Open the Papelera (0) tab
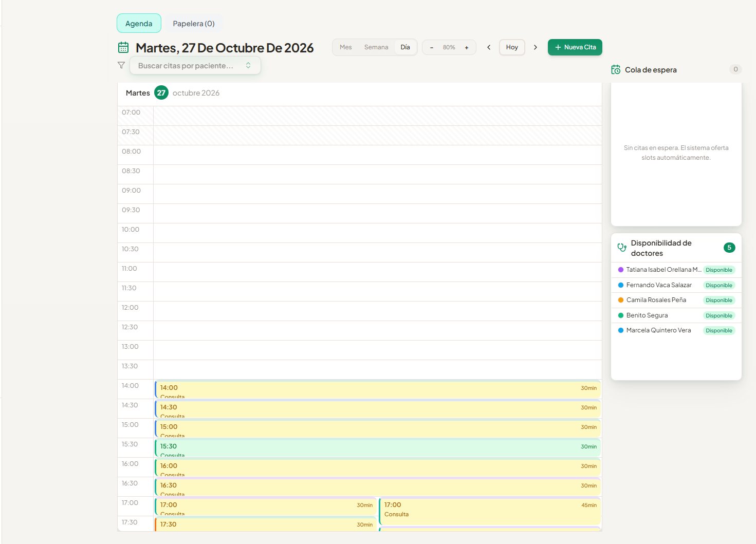Screen dimensions: 756x544 (x=194, y=23)
